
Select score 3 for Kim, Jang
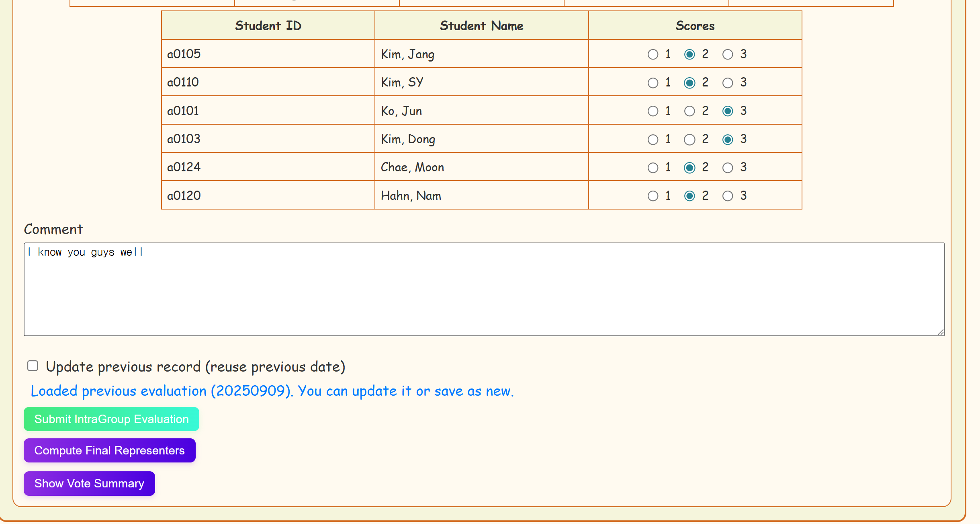click(x=728, y=54)
